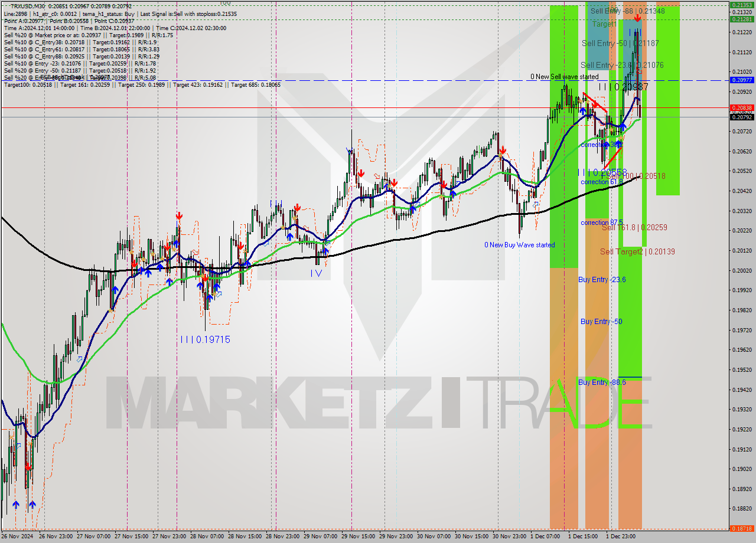Select the 'correction 87.5' label
Viewport: 756px width, 543px height.
point(602,223)
